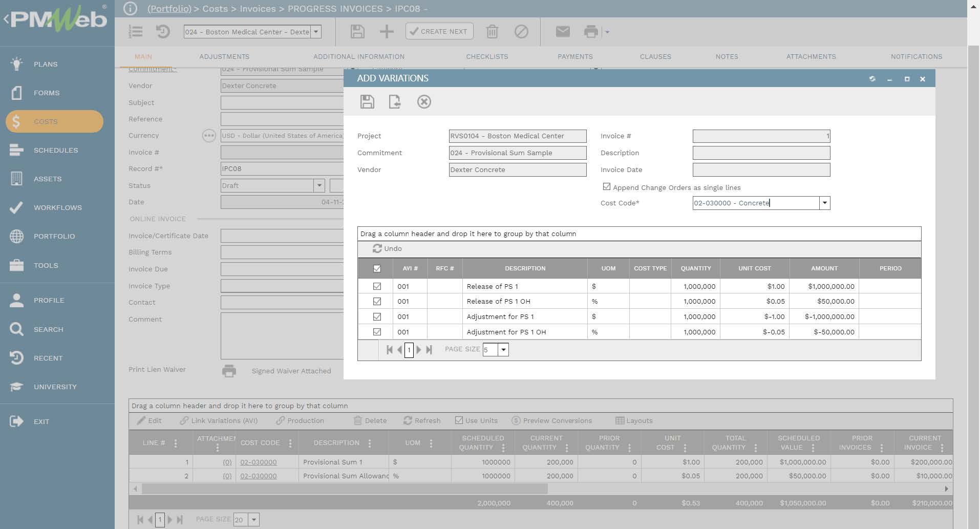980x529 pixels.
Task: Click cancel X circle icon in Add Variations
Action: click(424, 101)
